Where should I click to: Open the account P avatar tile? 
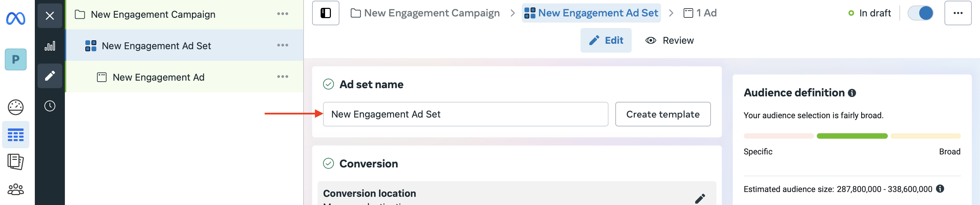pyautogui.click(x=16, y=59)
